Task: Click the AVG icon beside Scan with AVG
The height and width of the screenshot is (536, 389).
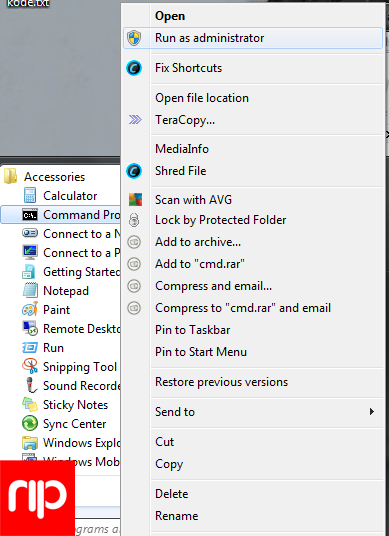Action: coord(135,199)
